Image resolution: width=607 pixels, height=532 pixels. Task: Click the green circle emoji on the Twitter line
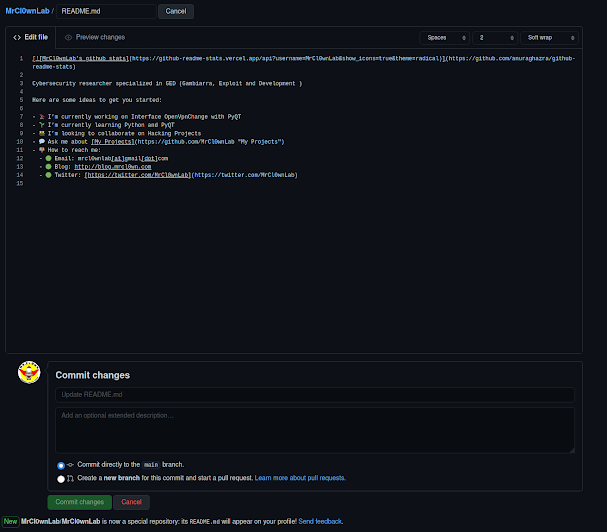click(x=48, y=175)
